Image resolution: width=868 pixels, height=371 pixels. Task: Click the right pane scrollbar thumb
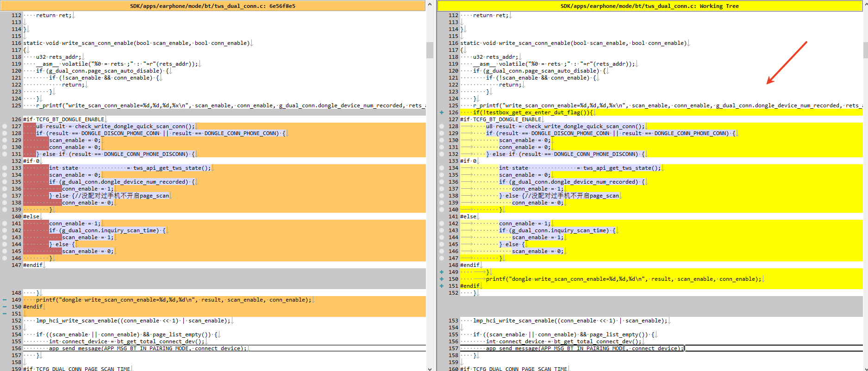tap(865, 50)
